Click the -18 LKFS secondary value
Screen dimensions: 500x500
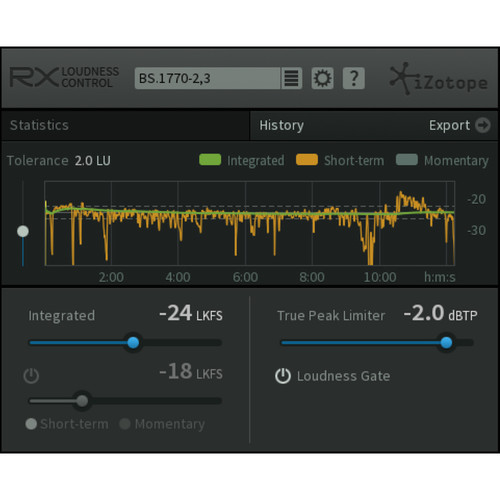(191, 371)
